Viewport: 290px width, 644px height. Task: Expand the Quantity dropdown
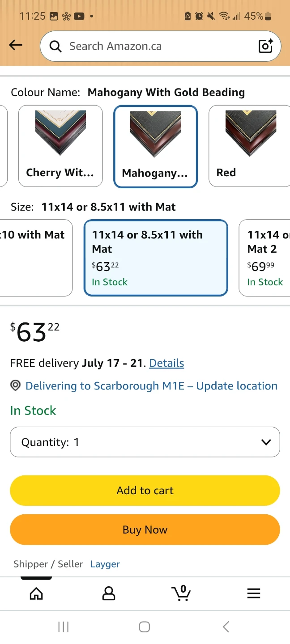click(x=145, y=442)
